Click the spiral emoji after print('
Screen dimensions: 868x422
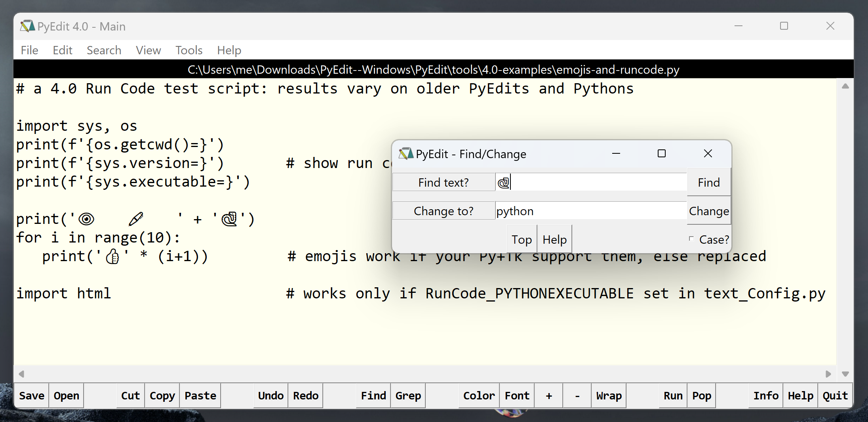click(86, 219)
